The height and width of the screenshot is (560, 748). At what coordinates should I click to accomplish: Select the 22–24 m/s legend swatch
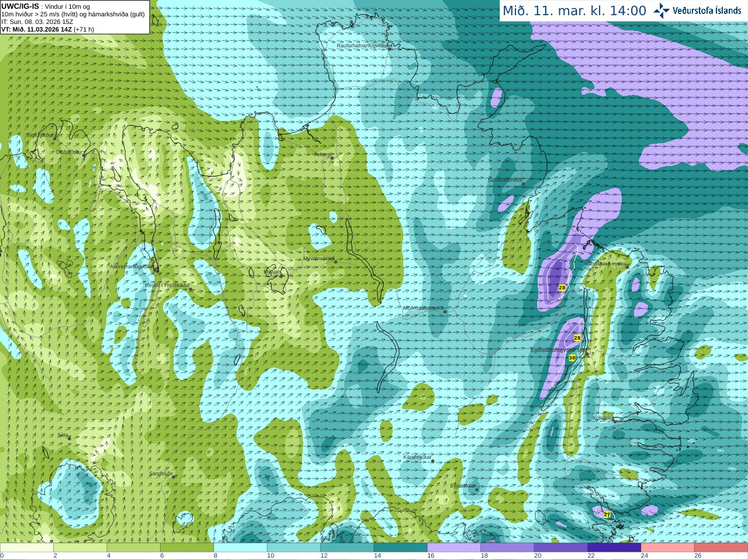pos(615,548)
